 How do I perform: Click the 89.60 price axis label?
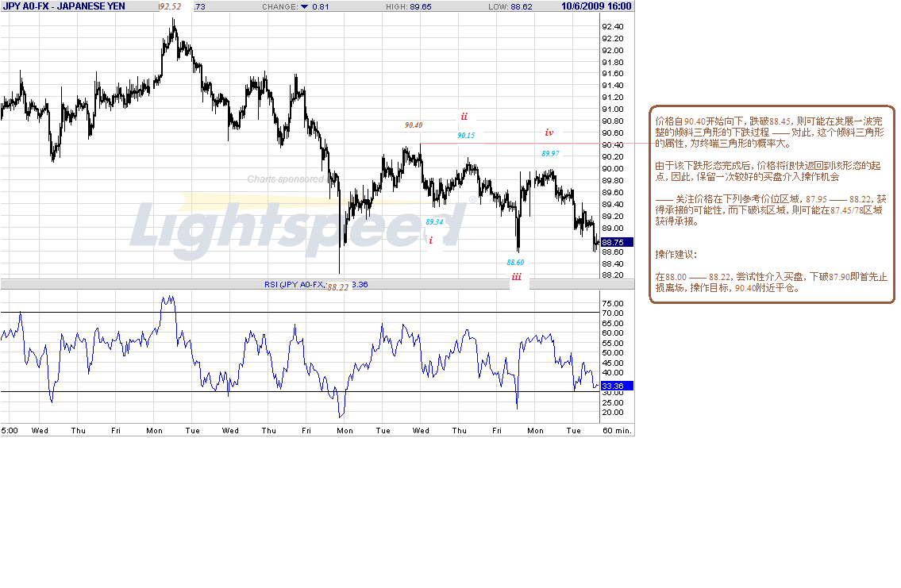point(613,192)
